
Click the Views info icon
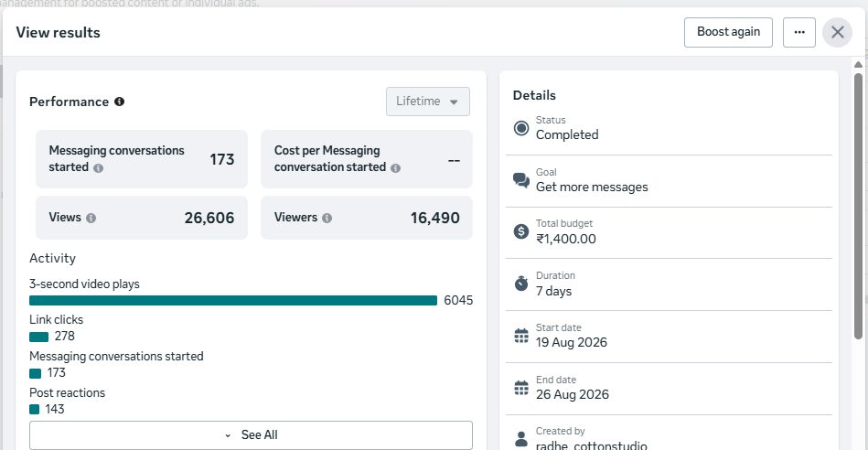click(x=91, y=218)
